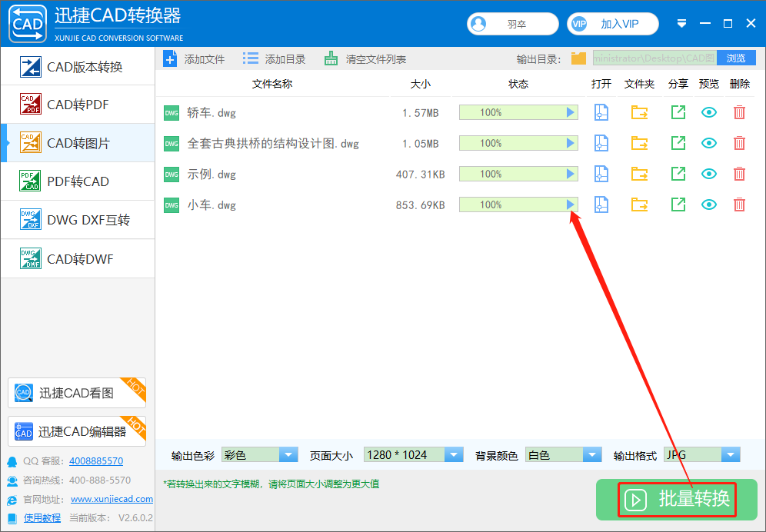Image resolution: width=766 pixels, height=532 pixels.
Task: Share the 示例.dwg file
Action: click(x=678, y=174)
